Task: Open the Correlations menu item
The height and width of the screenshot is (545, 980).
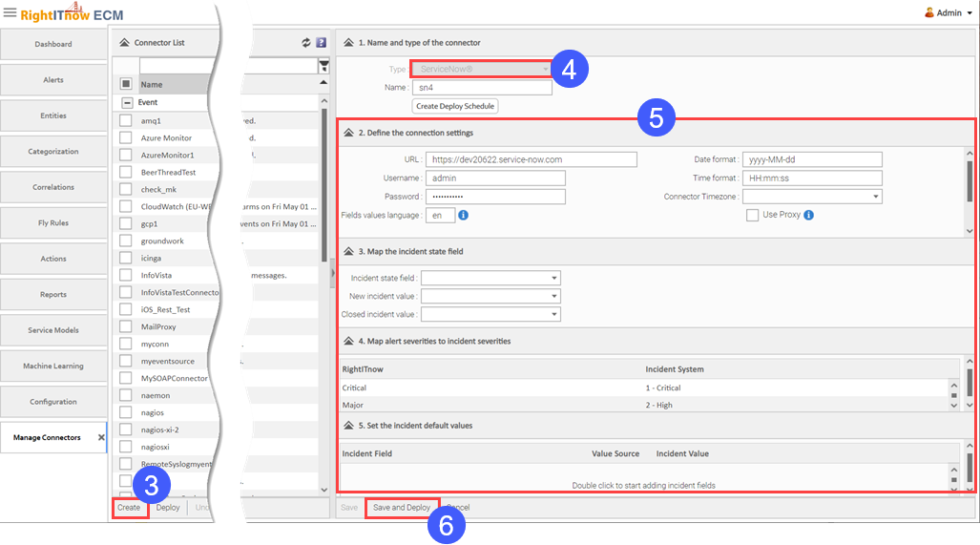Action: (x=53, y=187)
